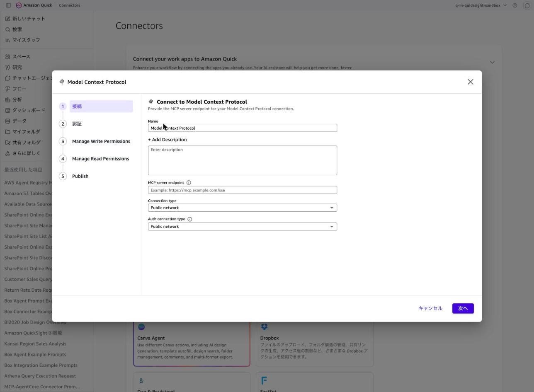Click the キャンセル cancel button
This screenshot has width=534, height=392.
tap(430, 308)
